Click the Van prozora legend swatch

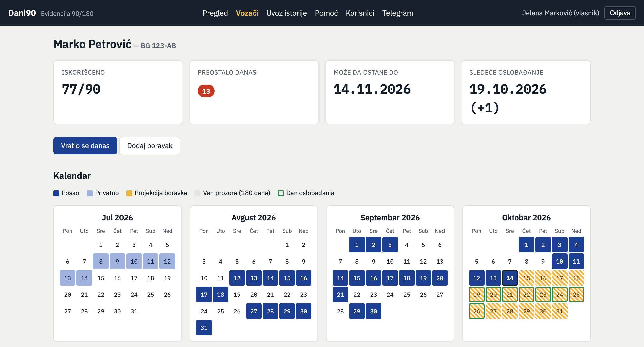point(197,193)
